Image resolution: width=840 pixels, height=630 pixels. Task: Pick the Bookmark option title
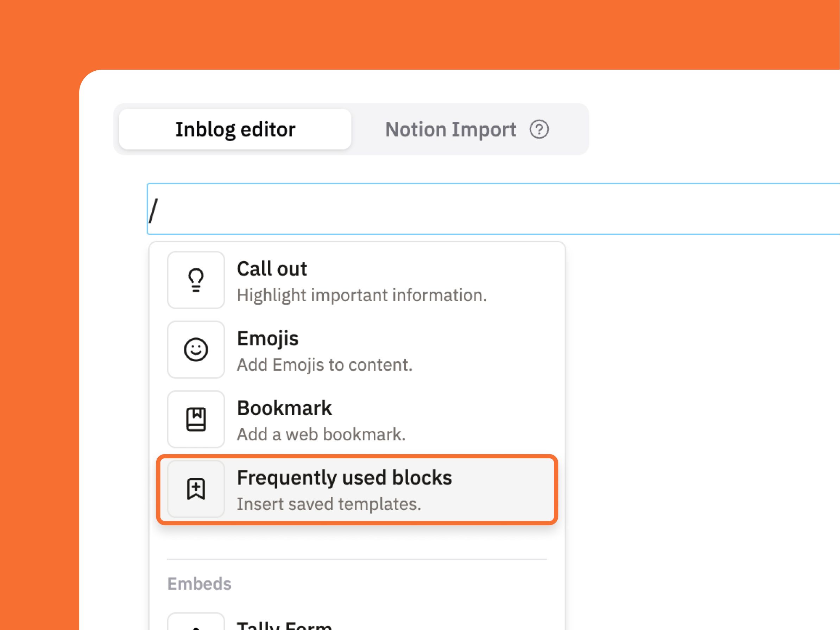pyautogui.click(x=284, y=408)
